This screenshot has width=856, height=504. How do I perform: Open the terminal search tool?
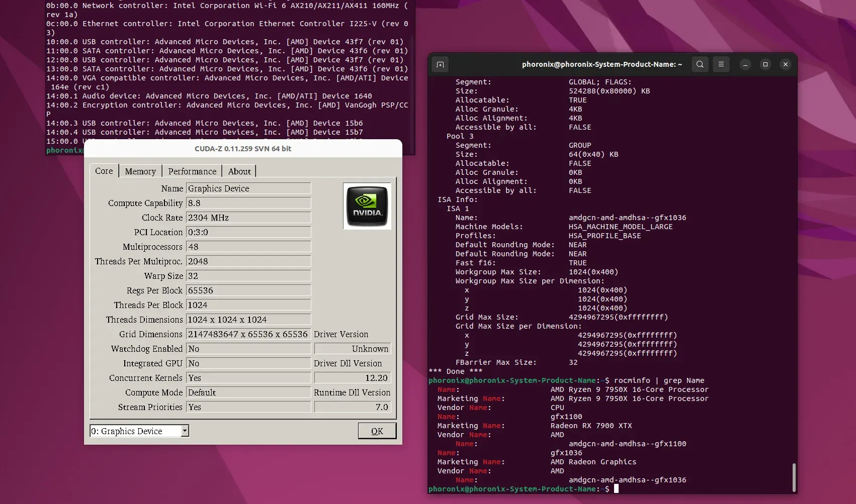[700, 64]
